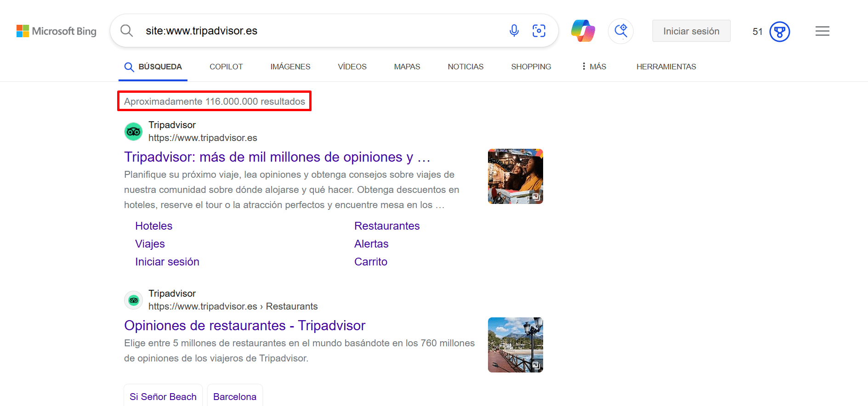
Task: Open 'Tripadvisor: más de mil millones' result title
Action: pos(277,157)
